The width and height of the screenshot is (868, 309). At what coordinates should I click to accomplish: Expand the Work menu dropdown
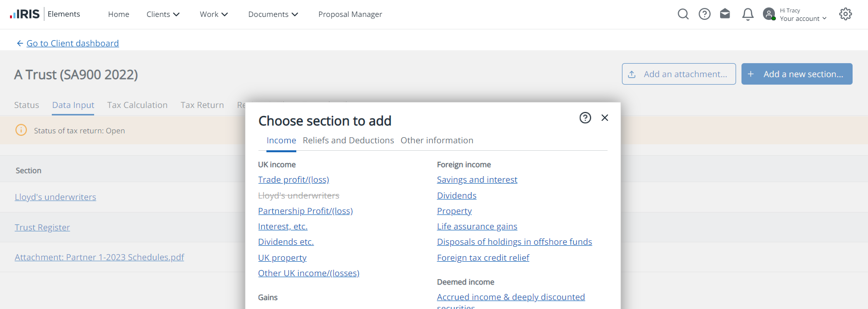point(214,14)
